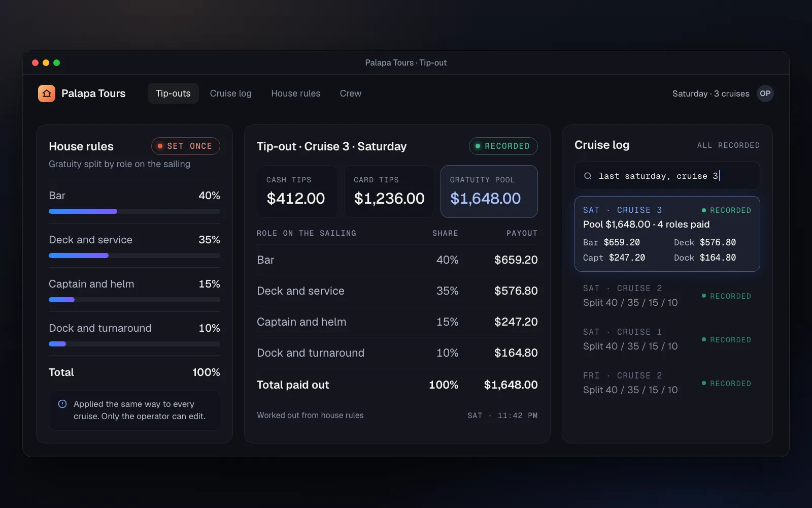
Task: Click the Dock and turnaround 10% bar
Action: pyautogui.click(x=134, y=344)
